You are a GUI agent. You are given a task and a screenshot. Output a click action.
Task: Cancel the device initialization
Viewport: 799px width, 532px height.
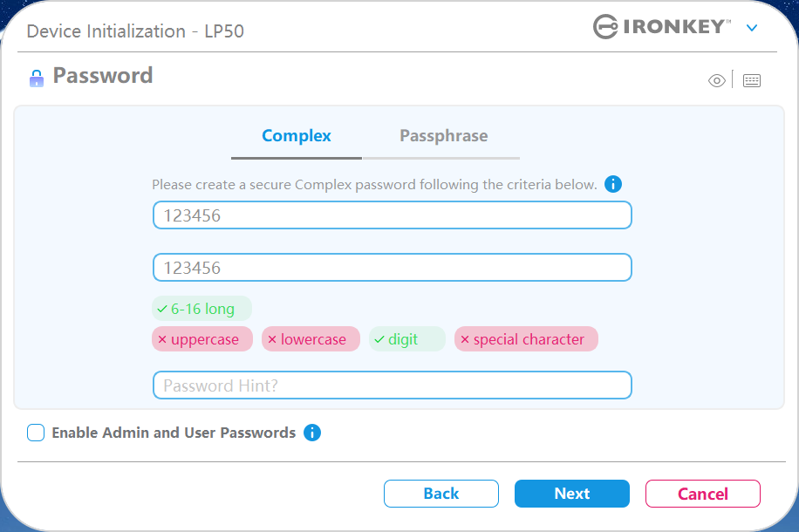[702, 494]
